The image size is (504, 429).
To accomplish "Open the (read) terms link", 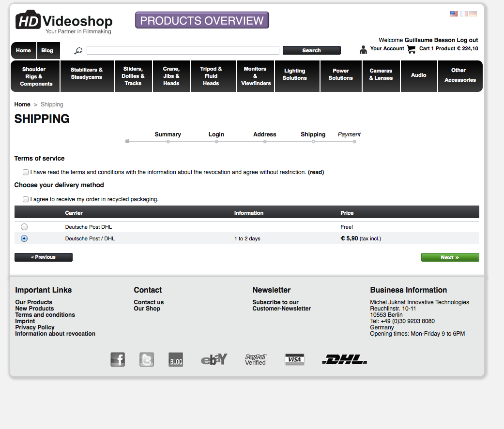I will pos(316,172).
